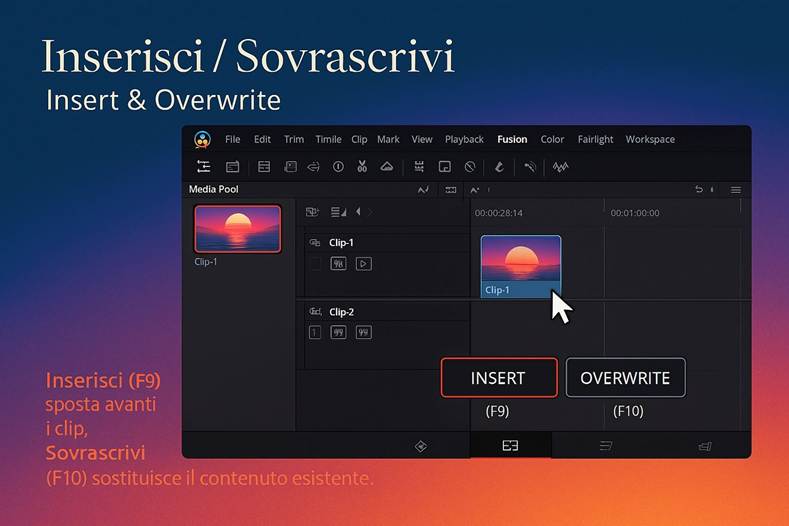Viewport: 789px width, 526px height.
Task: Click the INSERT button
Action: [499, 378]
